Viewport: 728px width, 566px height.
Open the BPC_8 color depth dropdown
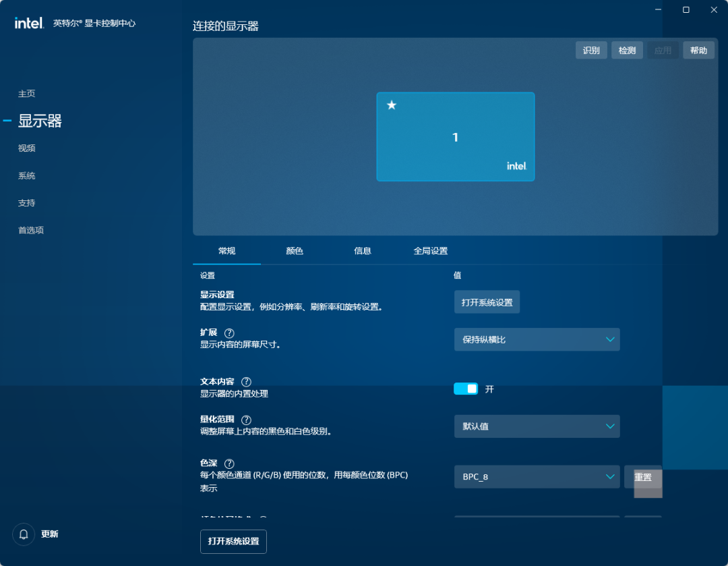point(537,476)
